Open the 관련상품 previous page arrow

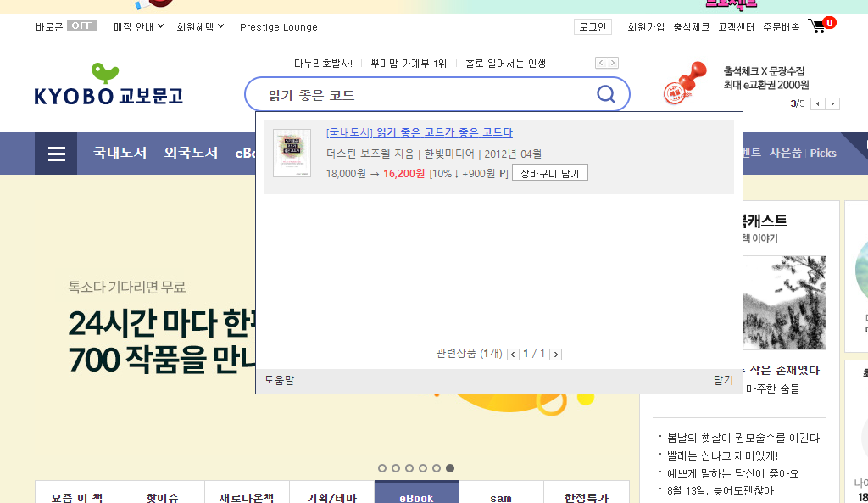(x=512, y=355)
